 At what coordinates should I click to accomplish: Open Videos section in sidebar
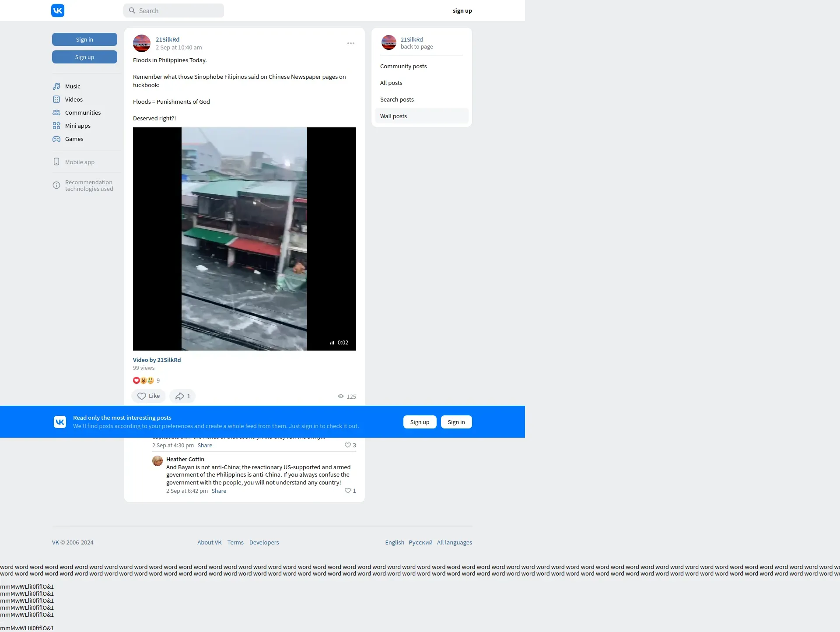point(73,99)
